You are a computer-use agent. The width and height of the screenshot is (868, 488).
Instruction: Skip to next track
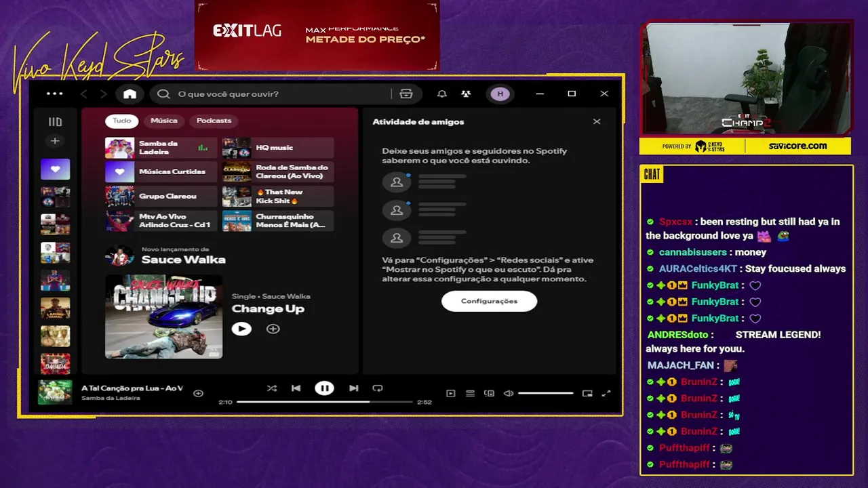pos(353,388)
